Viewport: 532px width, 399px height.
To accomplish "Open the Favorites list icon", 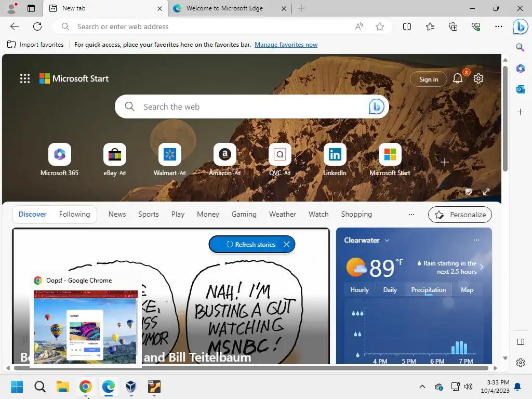I will [x=430, y=26].
